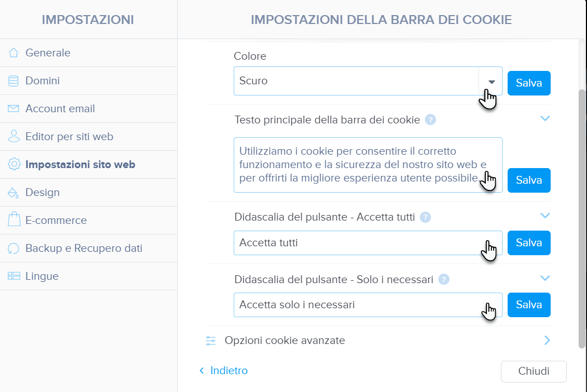Click the E-commerce shopping bag icon
Image resolution: width=587 pixels, height=392 pixels.
[x=14, y=219]
